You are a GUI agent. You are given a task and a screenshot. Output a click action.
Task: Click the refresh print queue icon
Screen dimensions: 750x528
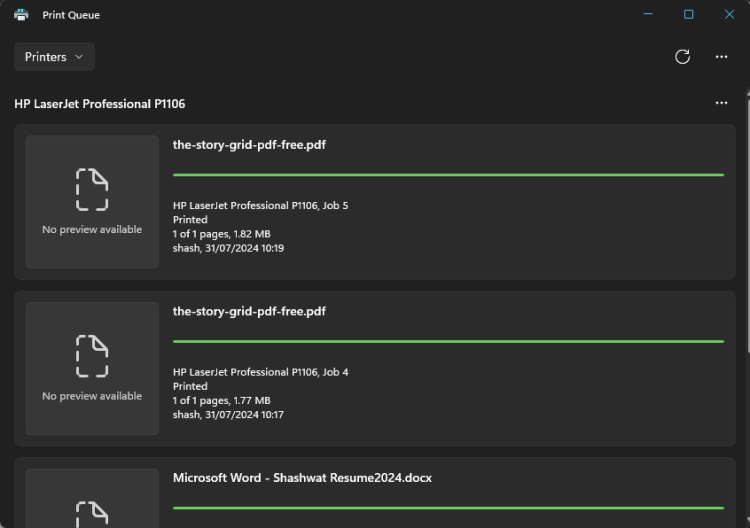682,57
